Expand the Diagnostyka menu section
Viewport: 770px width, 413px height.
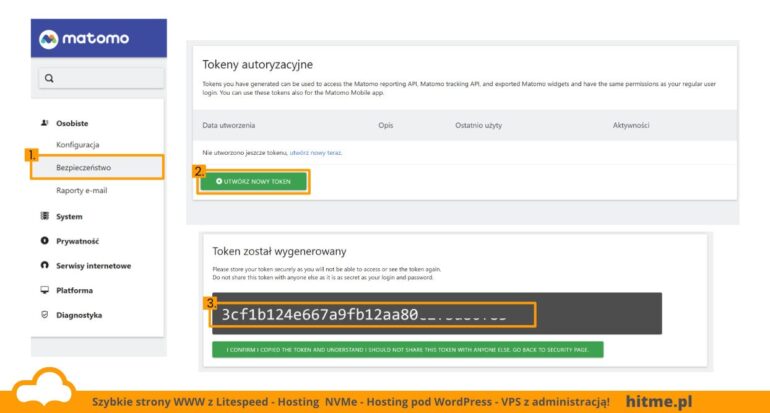[79, 315]
